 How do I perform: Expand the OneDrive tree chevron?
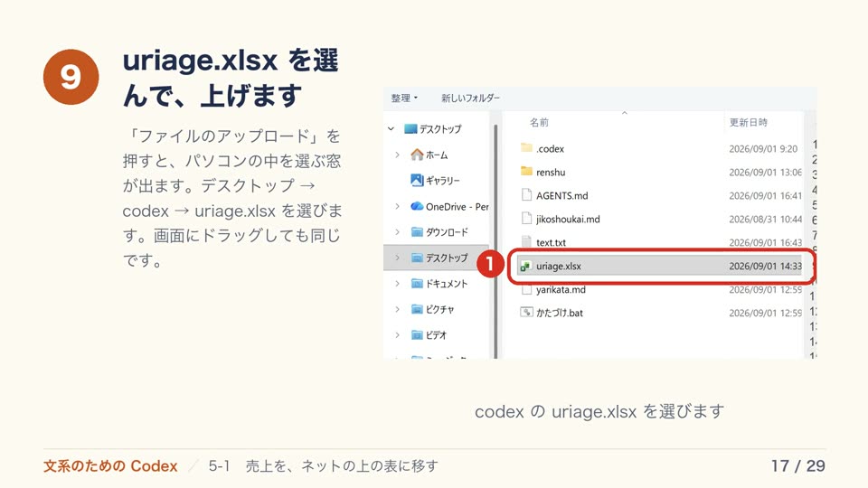397,206
